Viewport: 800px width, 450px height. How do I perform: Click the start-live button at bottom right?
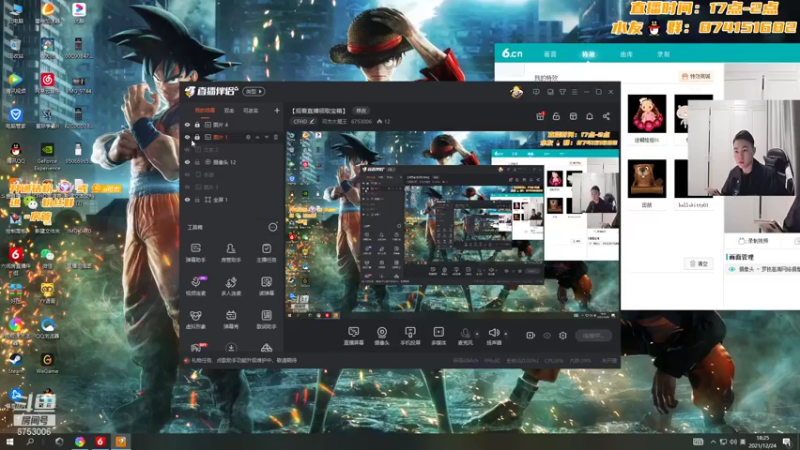[x=593, y=335]
